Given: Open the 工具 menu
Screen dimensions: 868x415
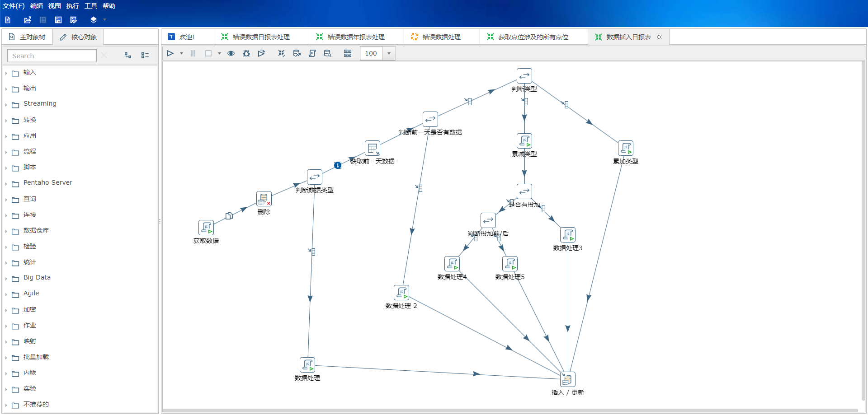Looking at the screenshot, I should [x=90, y=6].
